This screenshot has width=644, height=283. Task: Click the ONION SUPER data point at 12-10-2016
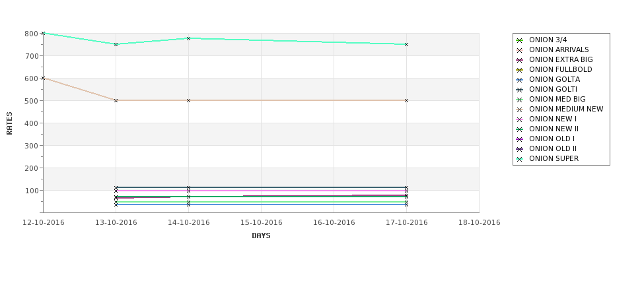pyautogui.click(x=43, y=33)
